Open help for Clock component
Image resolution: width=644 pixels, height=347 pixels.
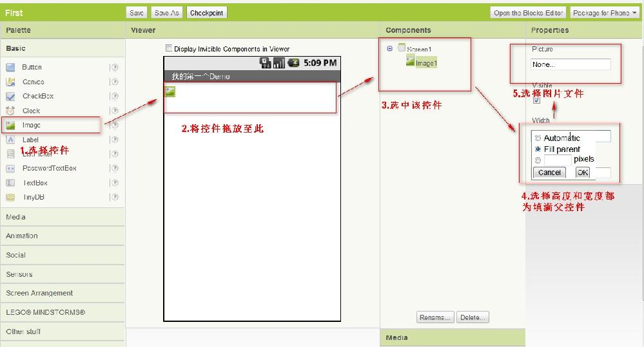pyautogui.click(x=115, y=111)
